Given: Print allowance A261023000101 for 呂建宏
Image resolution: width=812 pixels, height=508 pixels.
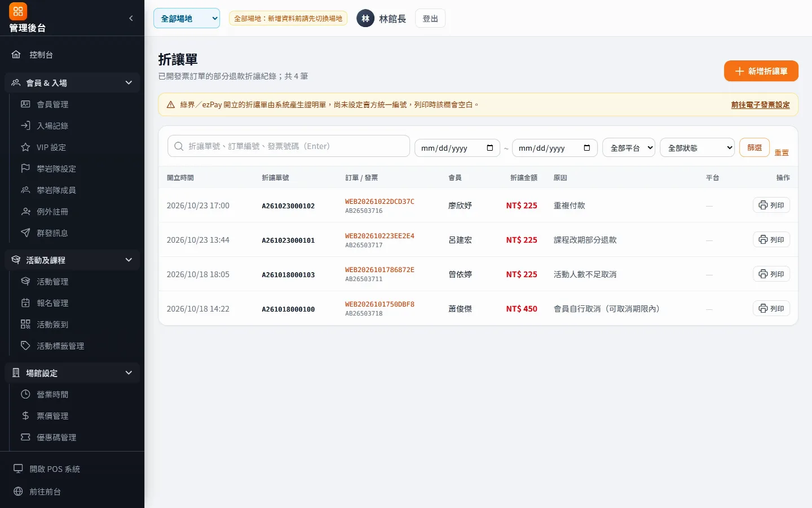Looking at the screenshot, I should (x=771, y=239).
